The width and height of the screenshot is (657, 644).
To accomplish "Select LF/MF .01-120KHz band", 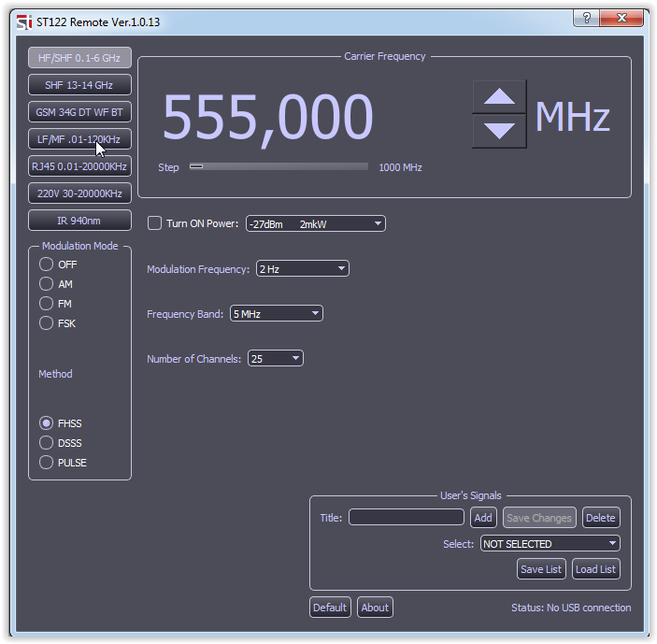I will 79,139.
